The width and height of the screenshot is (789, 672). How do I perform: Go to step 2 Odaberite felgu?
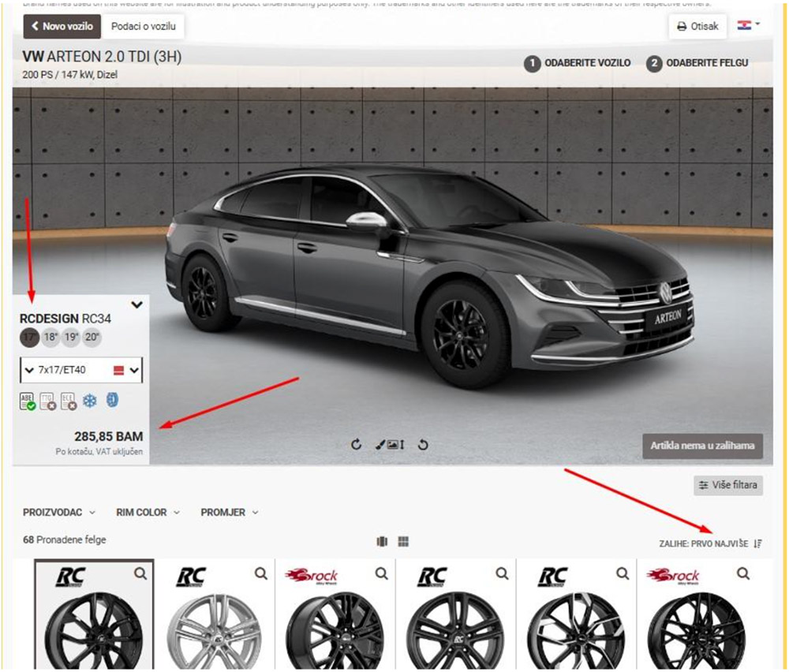pos(697,63)
